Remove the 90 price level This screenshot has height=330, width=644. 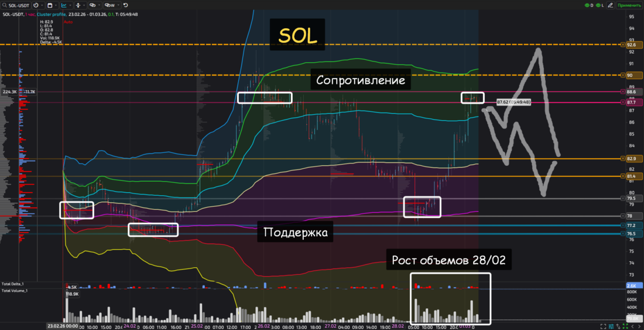tap(623, 75)
